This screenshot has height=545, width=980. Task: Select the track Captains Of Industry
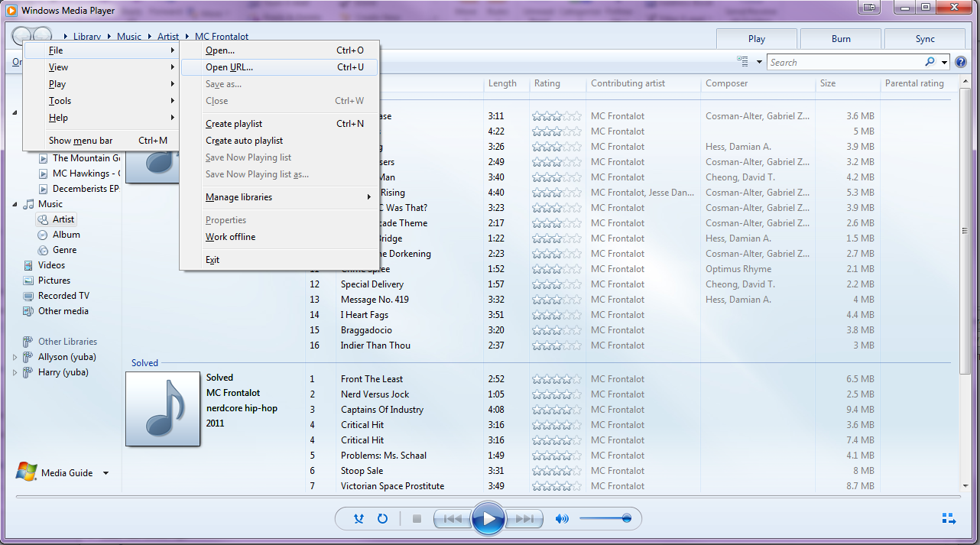click(x=382, y=410)
